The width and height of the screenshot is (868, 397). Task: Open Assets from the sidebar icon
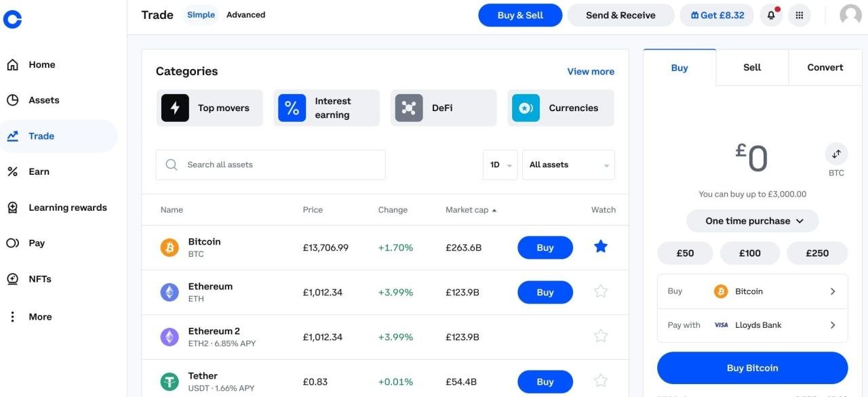click(13, 99)
